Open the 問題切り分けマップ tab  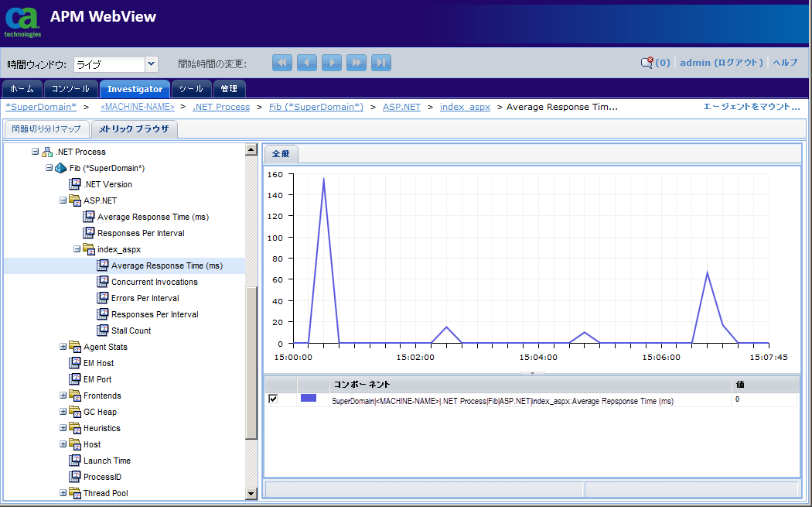coord(46,129)
